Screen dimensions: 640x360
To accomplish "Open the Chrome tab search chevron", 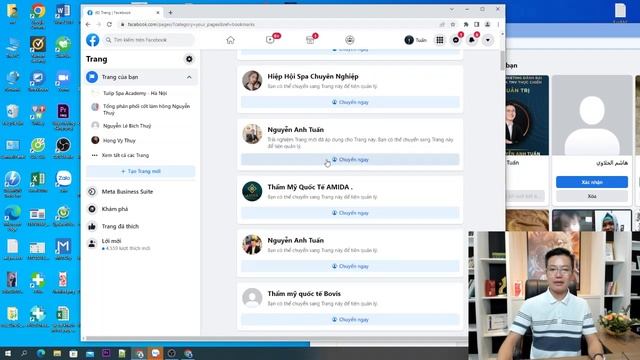I will [451, 9].
